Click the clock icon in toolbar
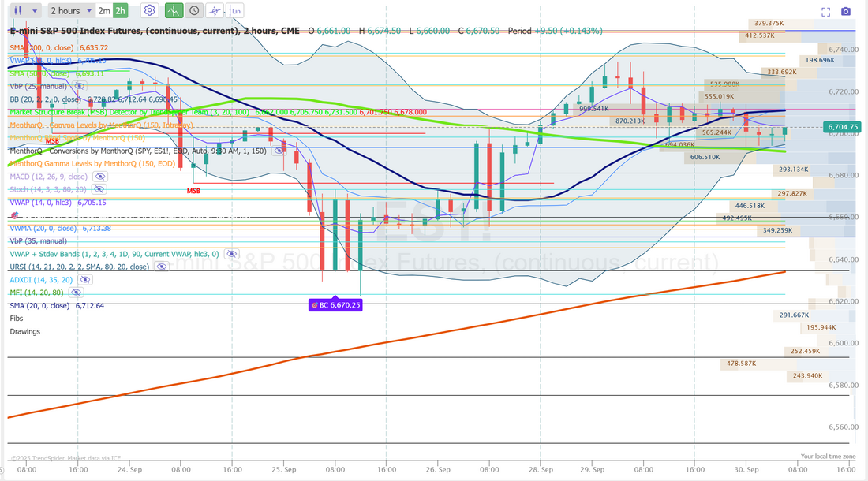 tap(194, 11)
